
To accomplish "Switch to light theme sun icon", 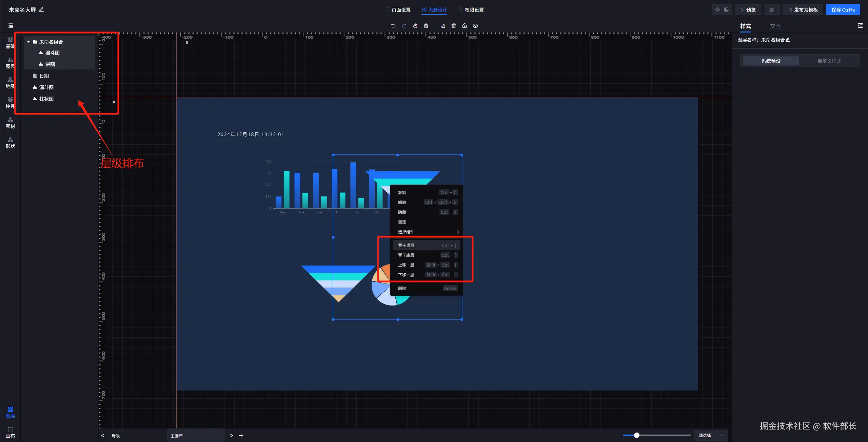I will [x=717, y=9].
